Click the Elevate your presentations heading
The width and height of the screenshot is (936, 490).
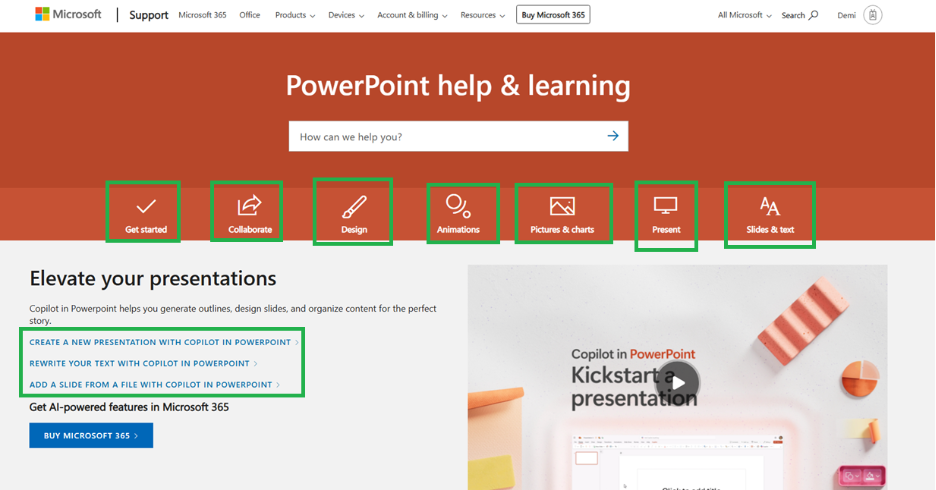pos(153,279)
